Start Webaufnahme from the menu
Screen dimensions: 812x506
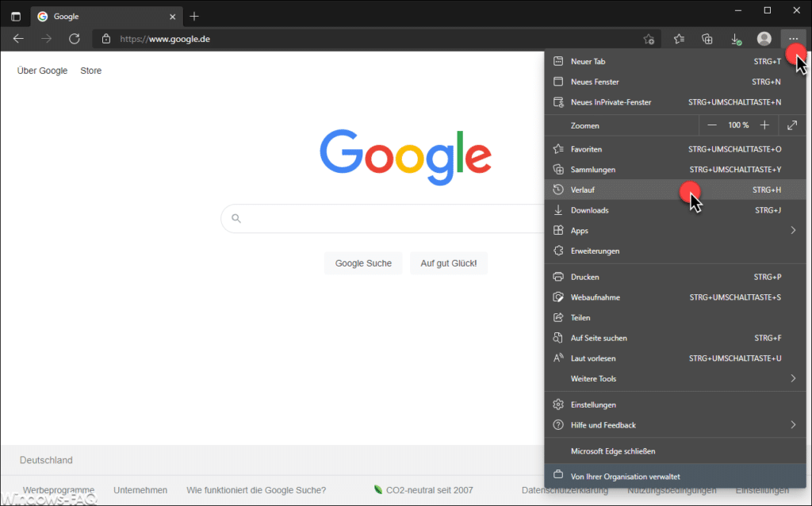(676, 297)
